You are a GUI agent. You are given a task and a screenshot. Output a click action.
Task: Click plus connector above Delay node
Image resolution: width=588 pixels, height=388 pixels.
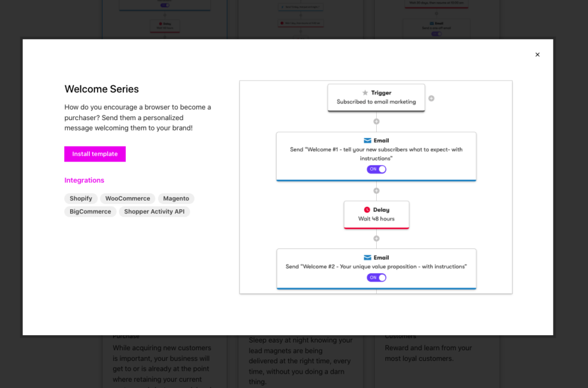pyautogui.click(x=377, y=190)
